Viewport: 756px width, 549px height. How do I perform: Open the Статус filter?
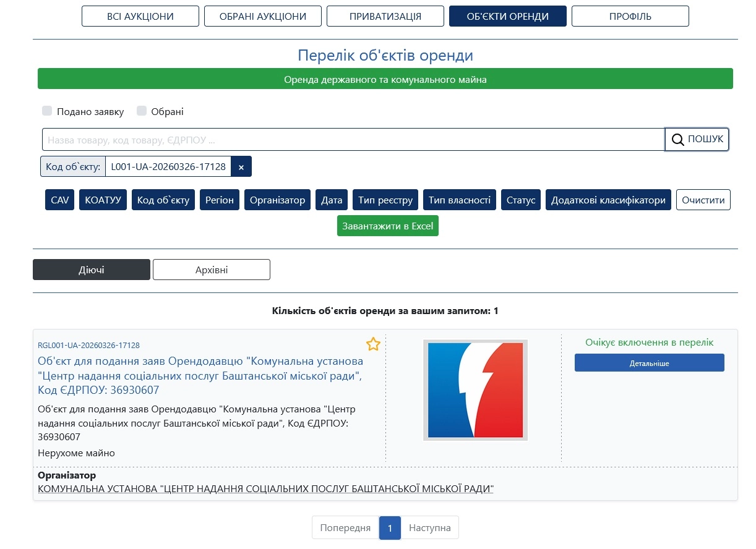pos(521,200)
